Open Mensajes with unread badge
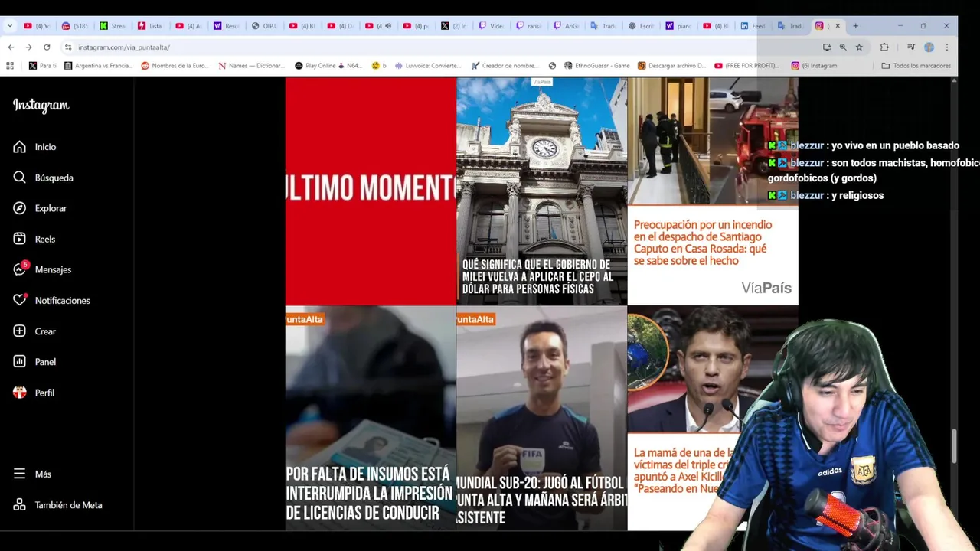The height and width of the screenshot is (551, 980). (42, 269)
